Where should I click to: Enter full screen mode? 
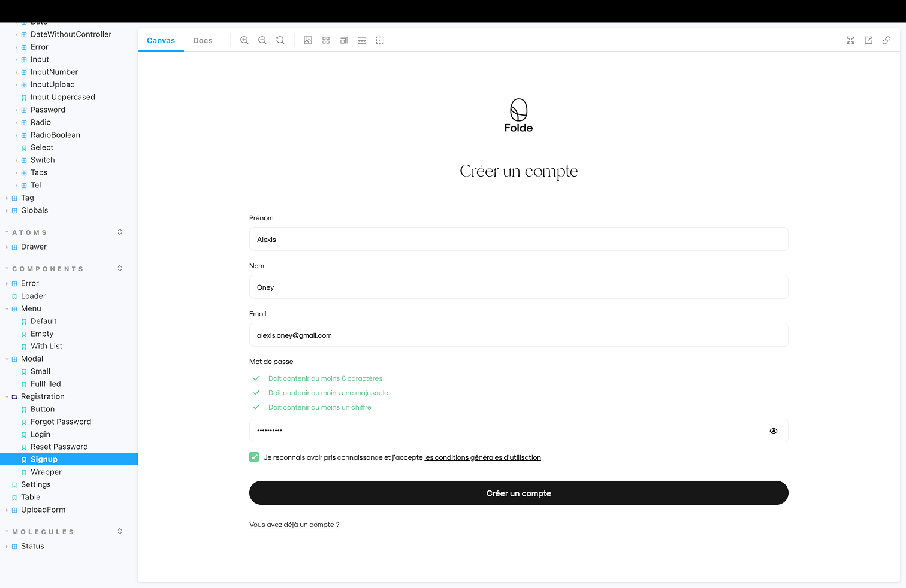[x=850, y=40]
